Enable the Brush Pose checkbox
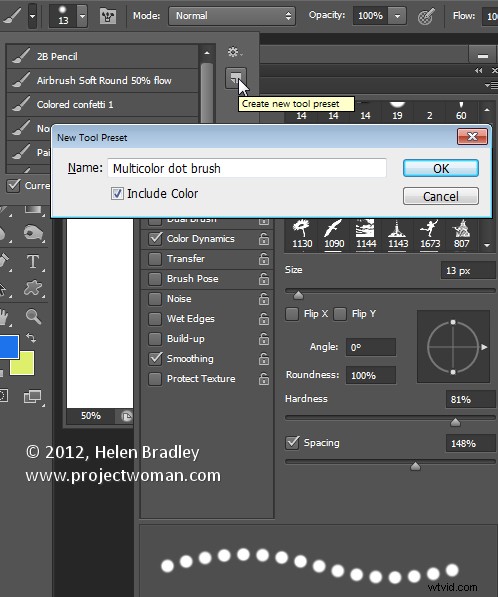This screenshot has height=597, width=498. click(x=155, y=279)
